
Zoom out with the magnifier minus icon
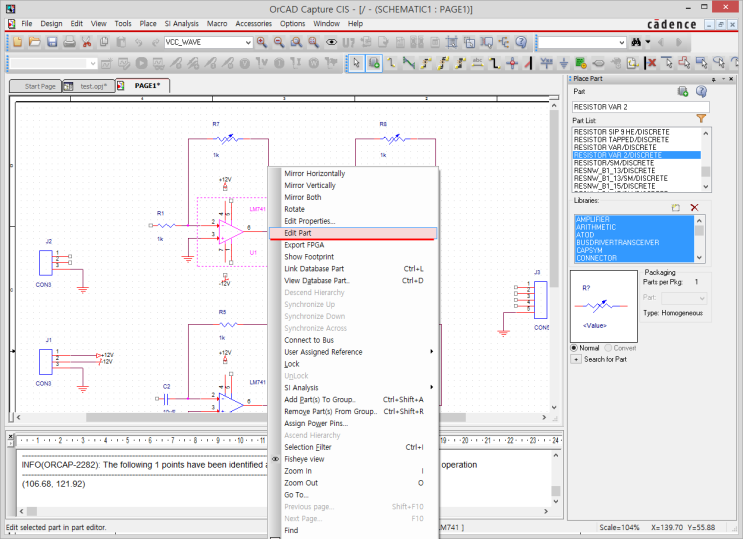coord(279,42)
